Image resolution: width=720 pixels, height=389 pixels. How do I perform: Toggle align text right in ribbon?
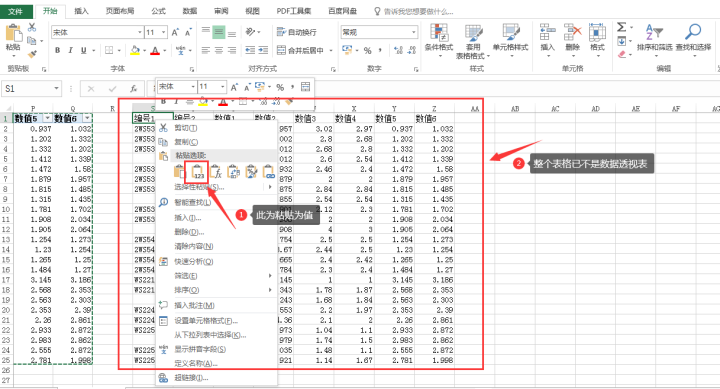point(232,50)
